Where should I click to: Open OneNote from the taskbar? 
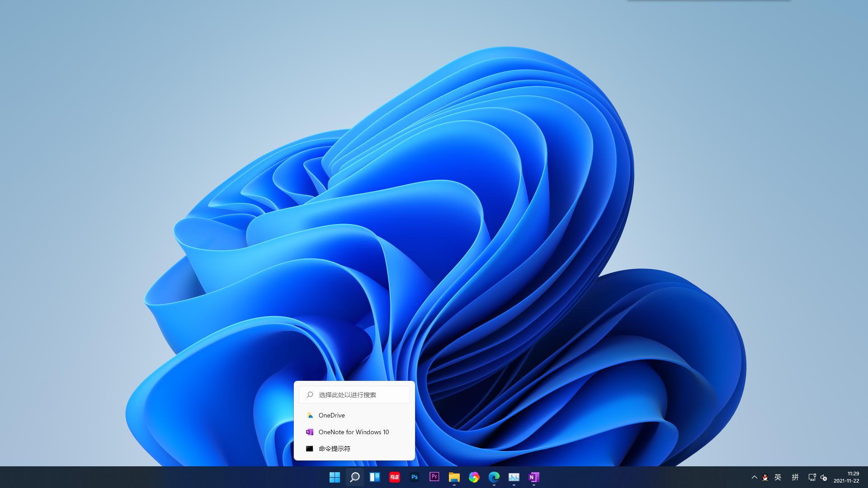[x=533, y=477]
